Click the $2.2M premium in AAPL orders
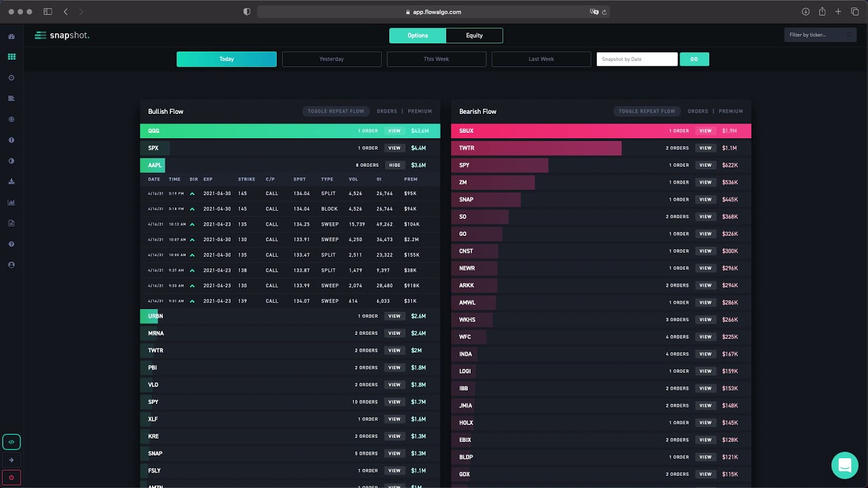Viewport: 868px width, 488px height. 411,239
